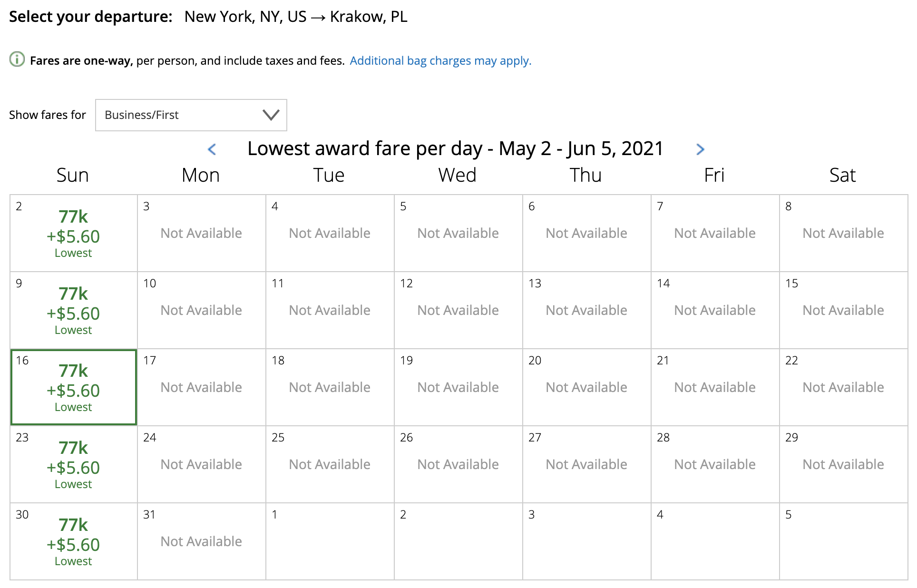Click the May 12 Not Available cell
The width and height of the screenshot is (917, 588).
point(458,310)
